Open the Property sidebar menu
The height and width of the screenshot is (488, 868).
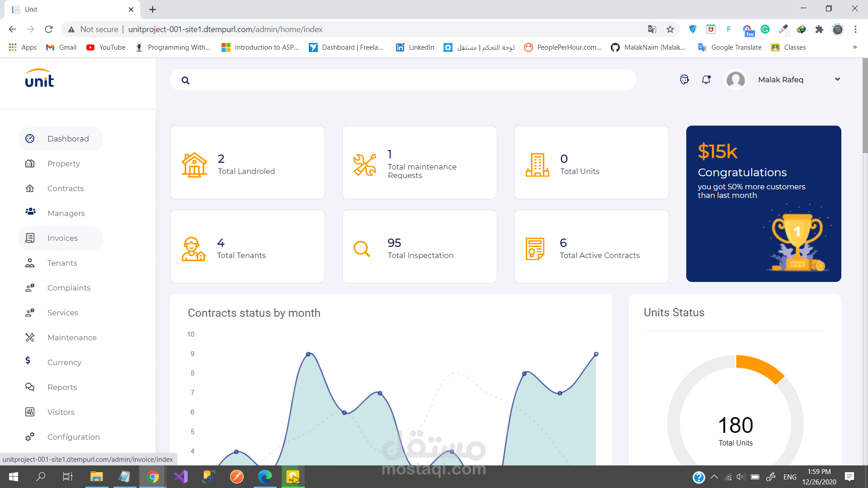(x=63, y=164)
